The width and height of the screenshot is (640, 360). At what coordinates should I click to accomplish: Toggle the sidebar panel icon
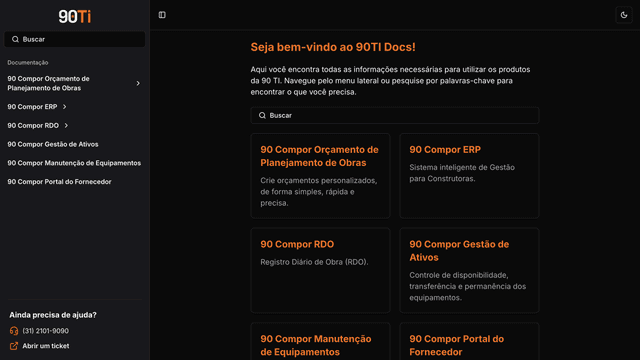click(x=162, y=15)
